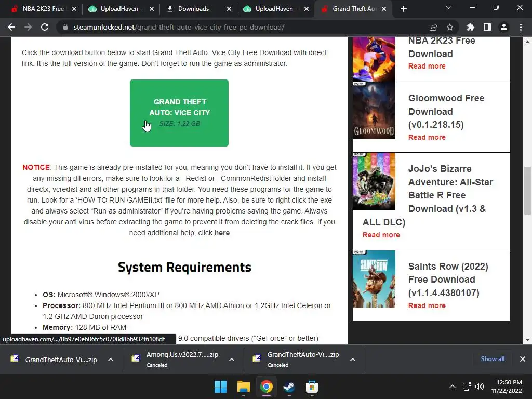532x399 pixels.
Task: Open Read more under NBA 2K23
Action: (427, 66)
